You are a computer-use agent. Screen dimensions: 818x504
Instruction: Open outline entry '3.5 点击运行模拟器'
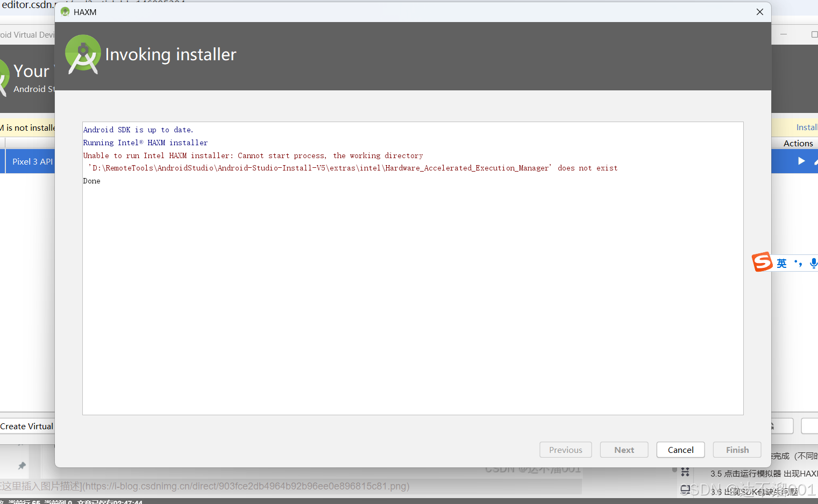click(764, 474)
